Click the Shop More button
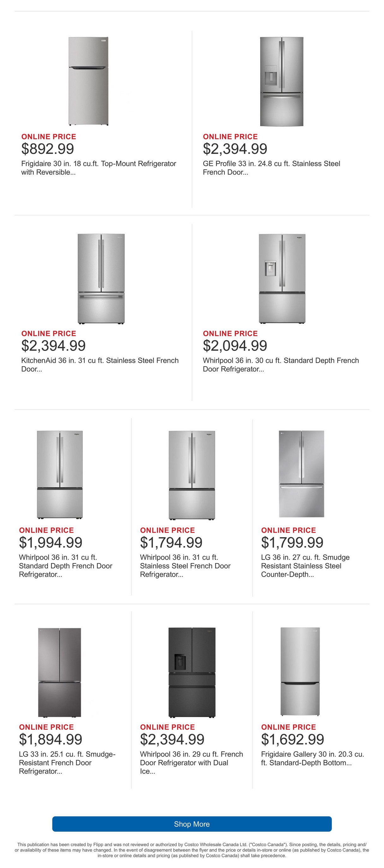Image resolution: width=384 pixels, height=868 pixels. pos(192,824)
